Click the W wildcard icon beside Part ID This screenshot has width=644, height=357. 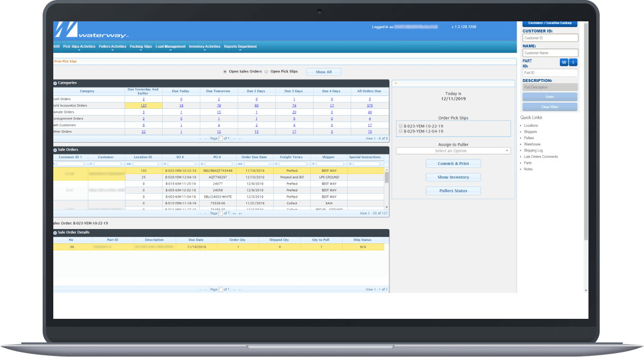pyautogui.click(x=563, y=62)
